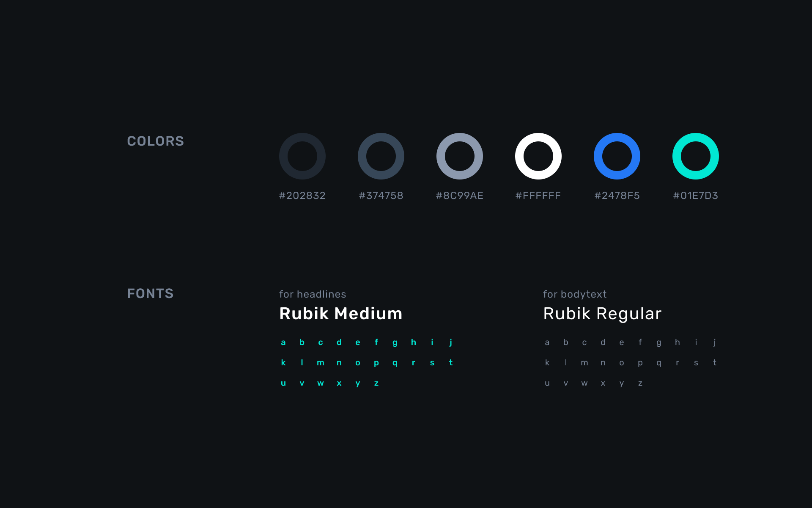The height and width of the screenshot is (508, 812).
Task: Click the gray letter "k" sample
Action: point(547,363)
